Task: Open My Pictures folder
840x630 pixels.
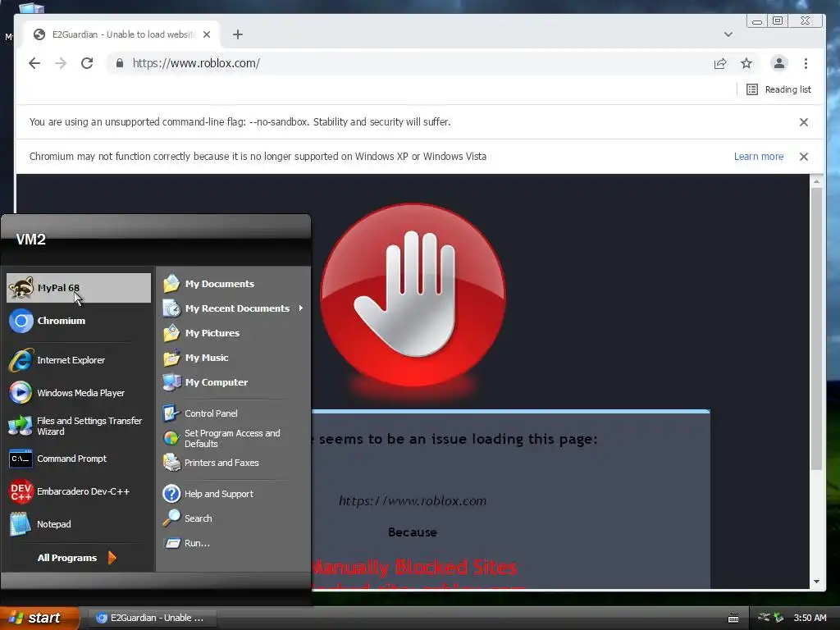Action: (233, 333)
